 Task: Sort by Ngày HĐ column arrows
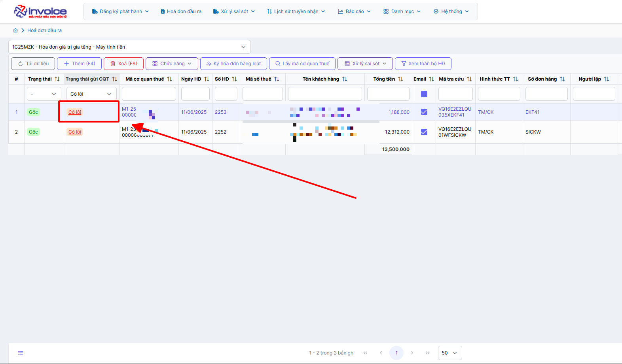pyautogui.click(x=207, y=79)
